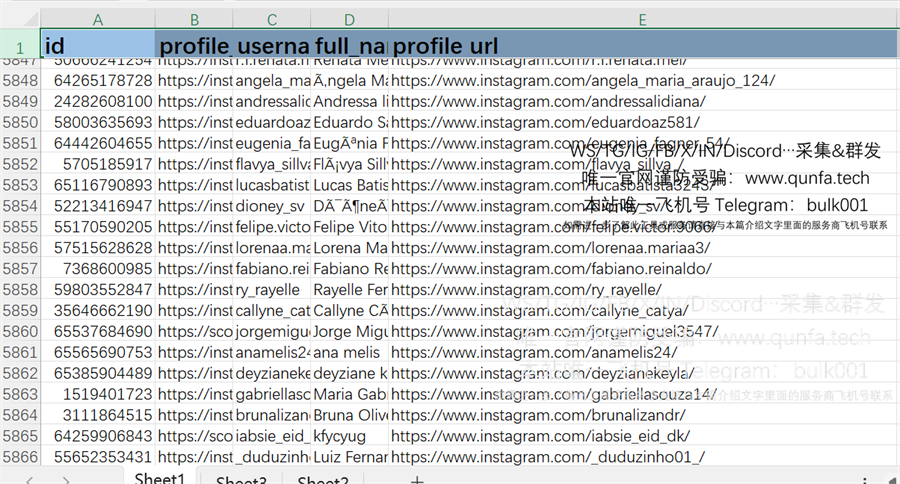Viewport: 900px width, 484px height.
Task: Select row header 5866
Action: (20, 457)
